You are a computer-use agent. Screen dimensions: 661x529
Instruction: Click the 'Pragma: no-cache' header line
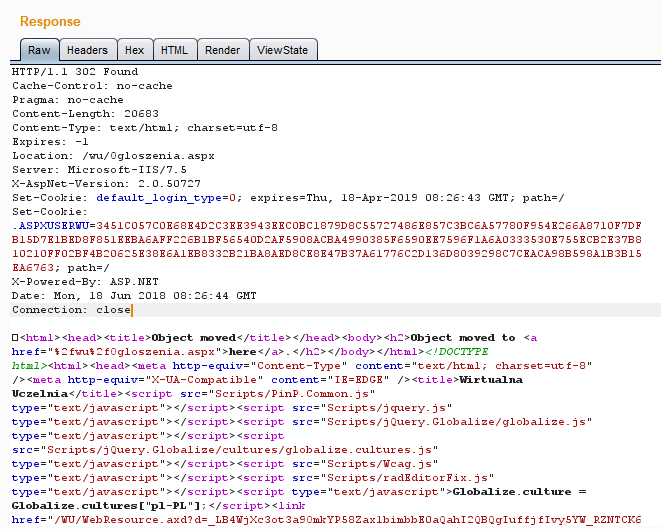coord(68,99)
